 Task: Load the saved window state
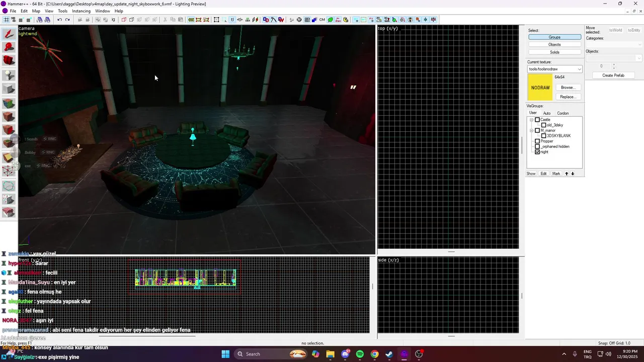point(39,20)
